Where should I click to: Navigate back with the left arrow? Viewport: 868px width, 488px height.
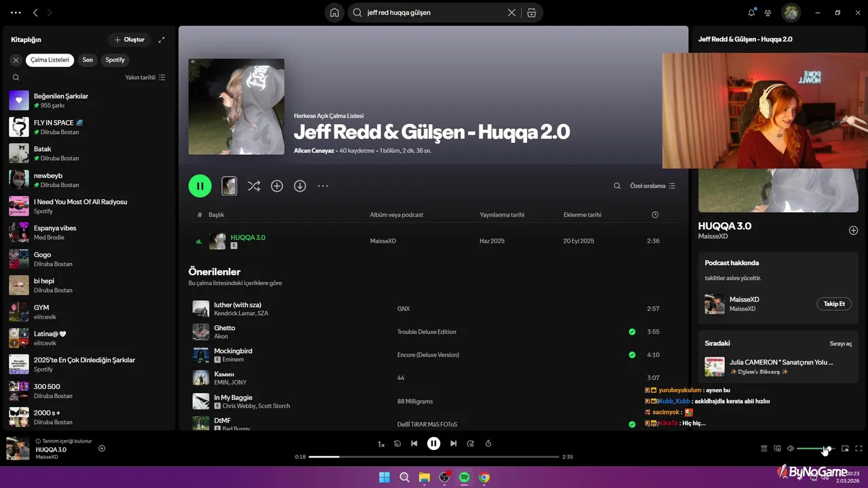35,12
